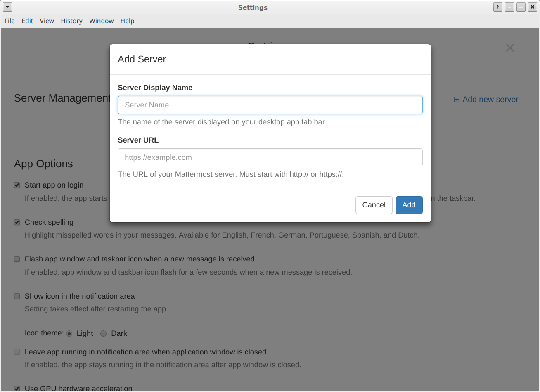Dismiss the Settings page via the X icon
The width and height of the screenshot is (540, 392).
point(510,48)
